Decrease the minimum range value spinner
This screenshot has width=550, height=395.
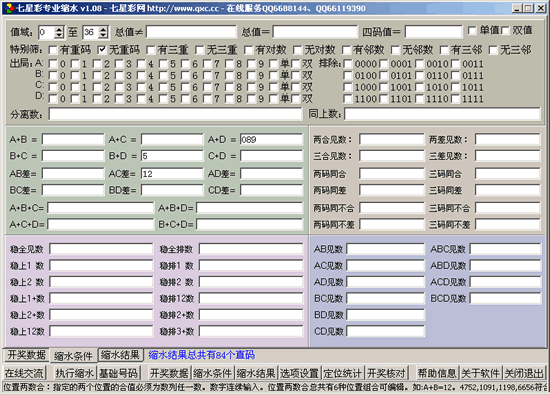59,35
